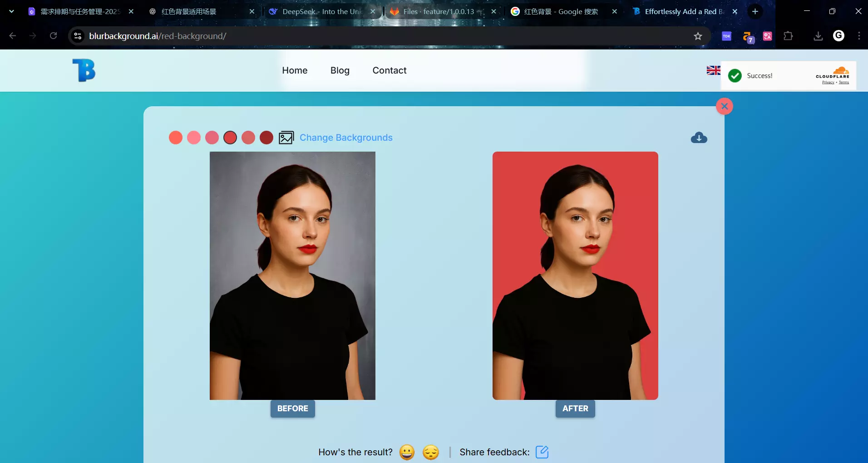868x463 pixels.
Task: Open the Contact nav item
Action: pyautogui.click(x=390, y=70)
